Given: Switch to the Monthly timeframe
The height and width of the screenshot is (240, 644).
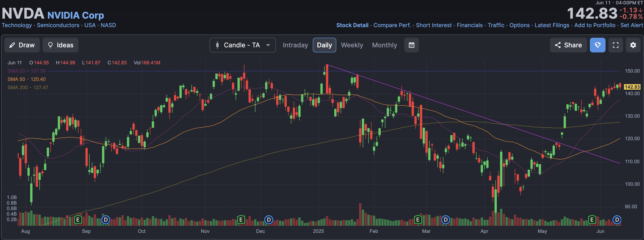Looking at the screenshot, I should [x=384, y=45].
